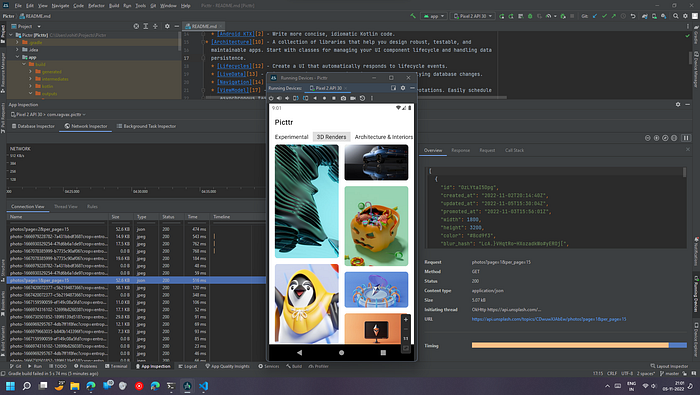
Task: Open the File menu
Action: click(x=18, y=6)
